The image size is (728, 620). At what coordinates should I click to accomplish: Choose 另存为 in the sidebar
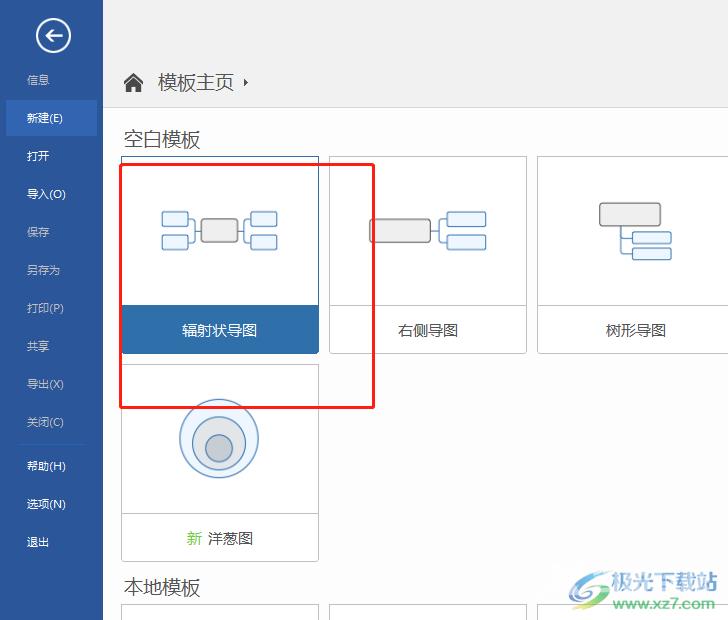tap(43, 270)
